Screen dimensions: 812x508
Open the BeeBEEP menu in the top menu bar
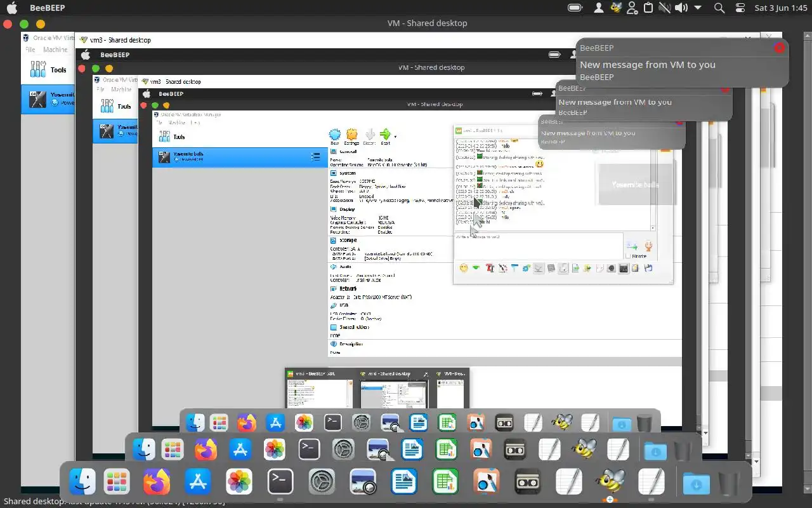coord(48,8)
